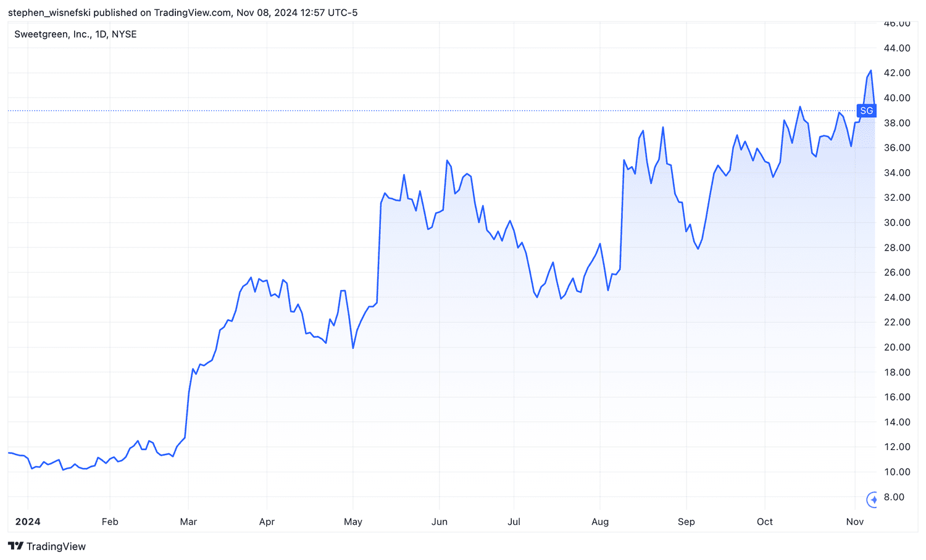
Task: Click the Sep axis label
Action: (x=686, y=522)
